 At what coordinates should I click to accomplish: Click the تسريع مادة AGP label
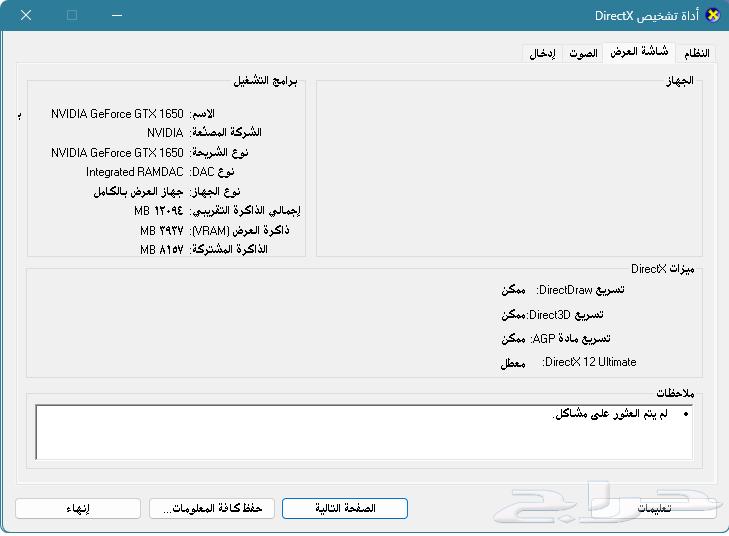(x=570, y=339)
